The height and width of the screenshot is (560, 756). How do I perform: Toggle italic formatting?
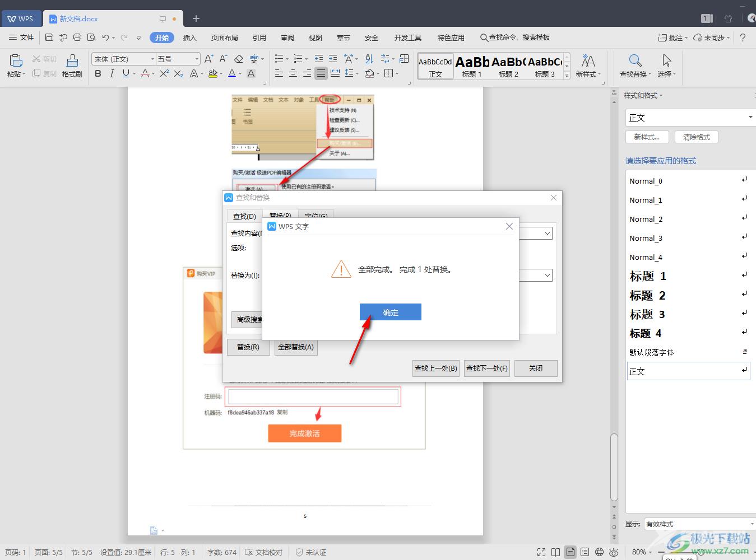coord(112,73)
